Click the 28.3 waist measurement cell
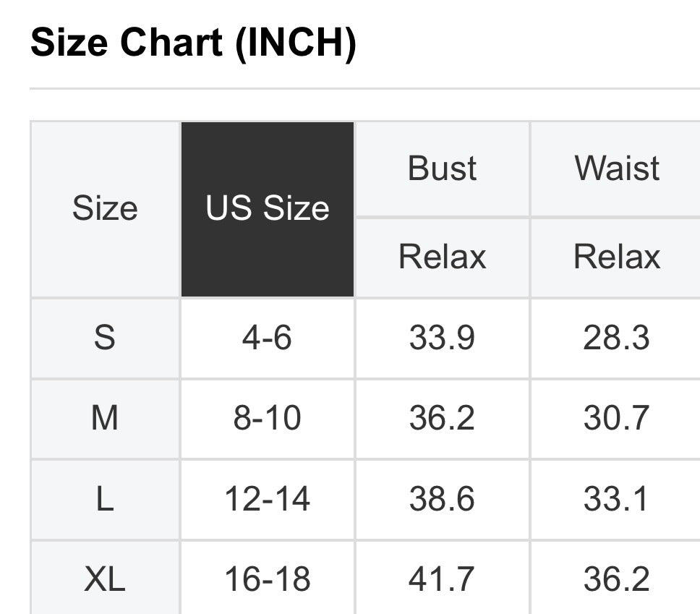This screenshot has height=614, width=700. [x=617, y=338]
